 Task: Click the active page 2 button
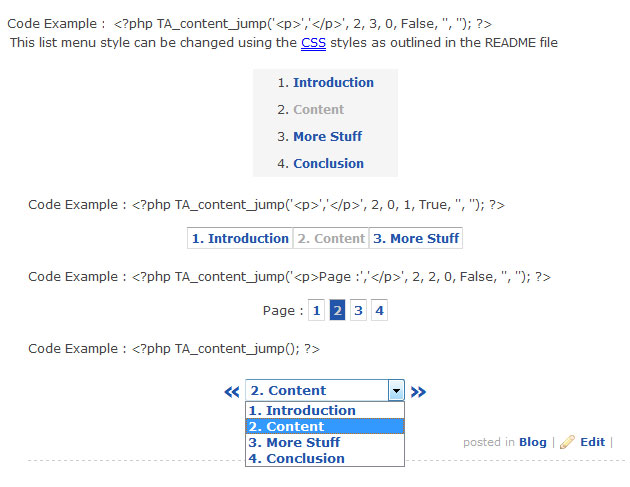337,310
